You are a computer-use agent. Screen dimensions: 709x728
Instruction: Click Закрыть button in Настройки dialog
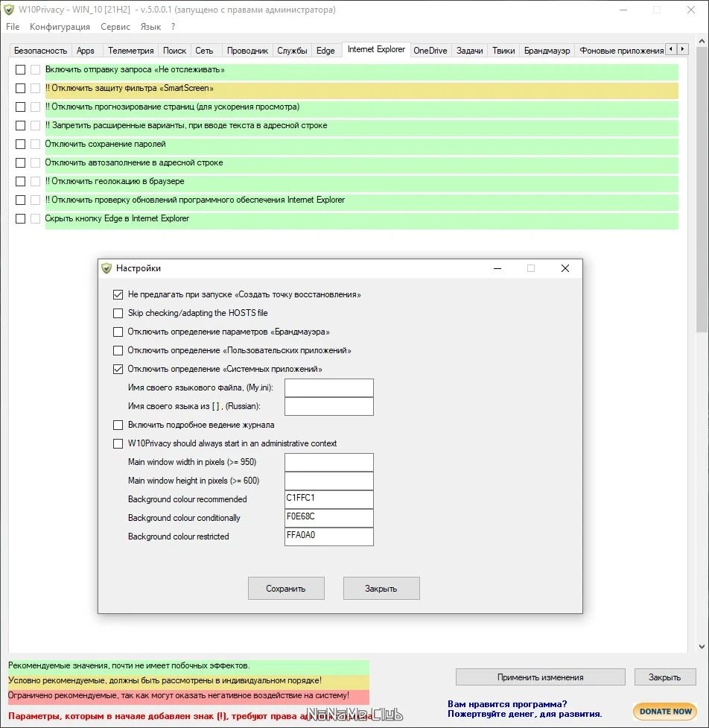[381, 588]
